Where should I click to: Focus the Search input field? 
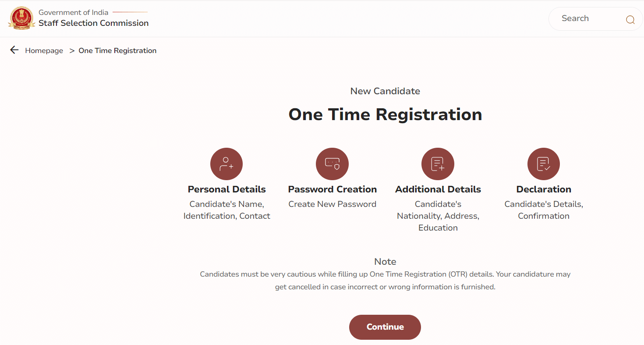589,18
